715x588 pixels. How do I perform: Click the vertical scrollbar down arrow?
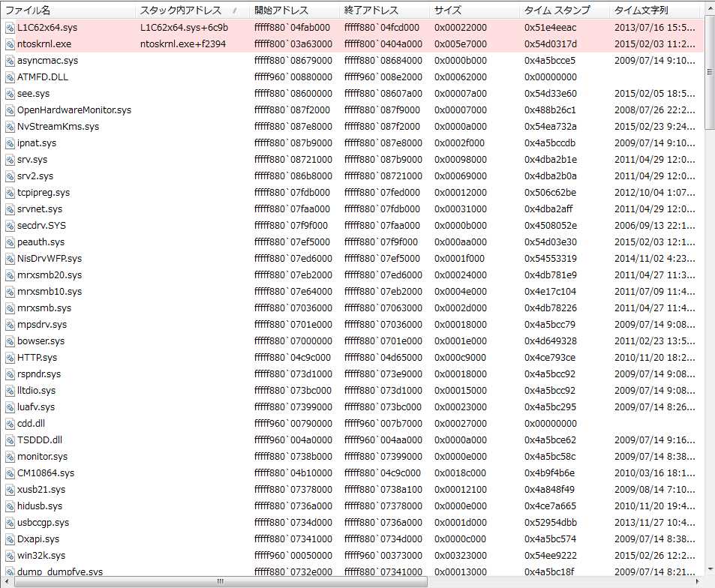(x=710, y=568)
